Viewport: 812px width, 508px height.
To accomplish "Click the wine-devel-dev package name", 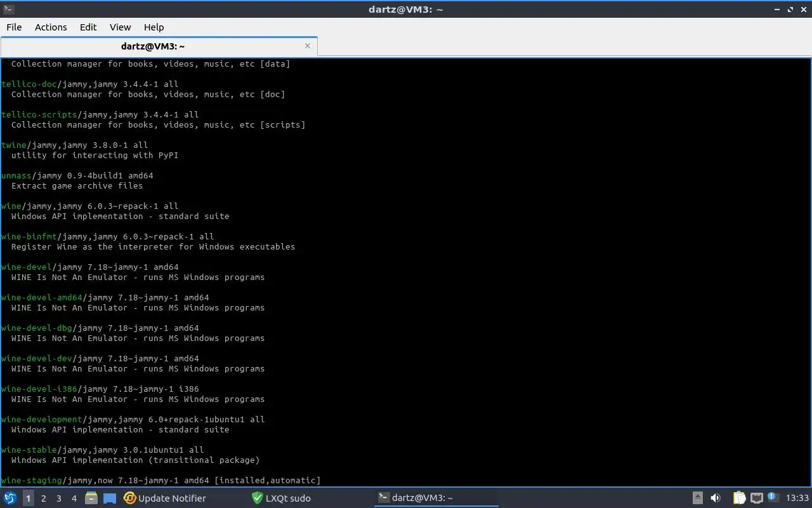I will [37, 358].
